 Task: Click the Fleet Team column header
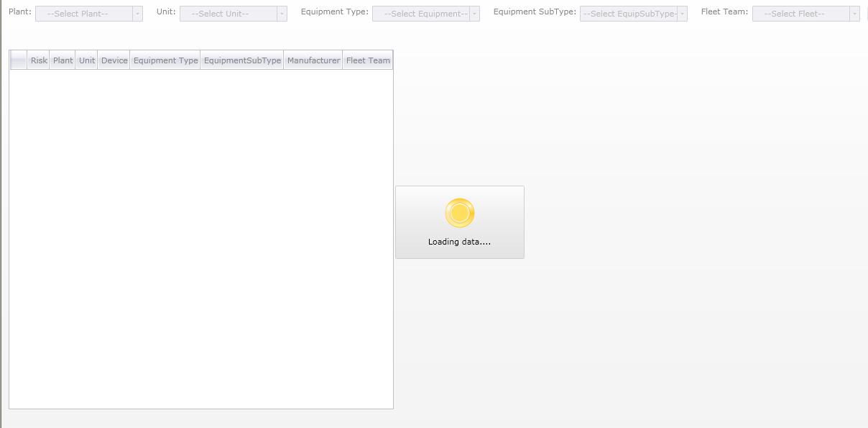368,60
